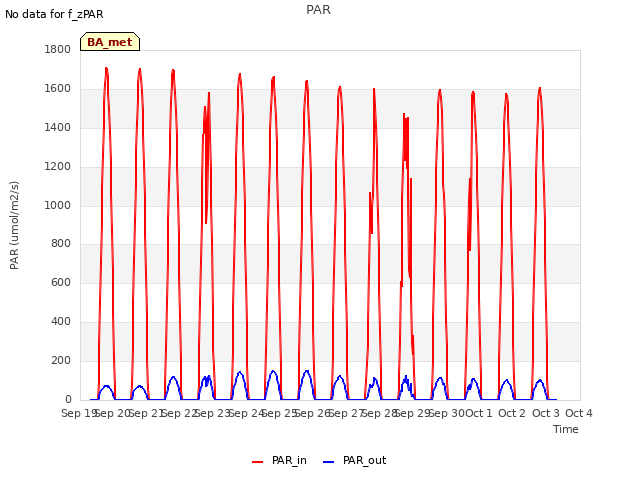Click the 1000 y-axis tick label
Viewport: 640px width, 480px height.
coord(58,205)
